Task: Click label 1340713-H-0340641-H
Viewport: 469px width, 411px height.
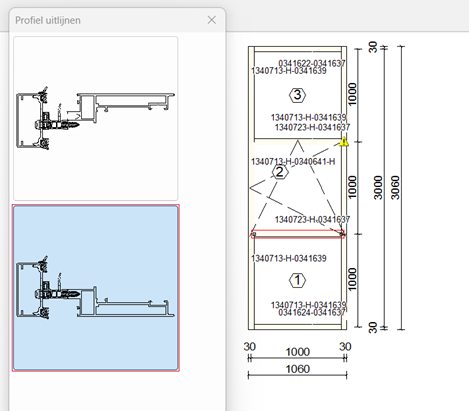Action: click(x=293, y=162)
